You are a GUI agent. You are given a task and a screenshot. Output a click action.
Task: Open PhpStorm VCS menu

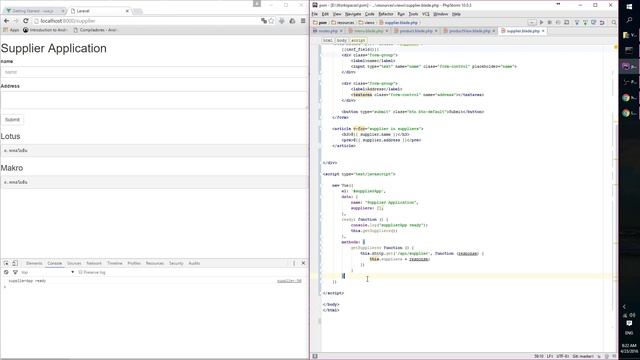(426, 14)
